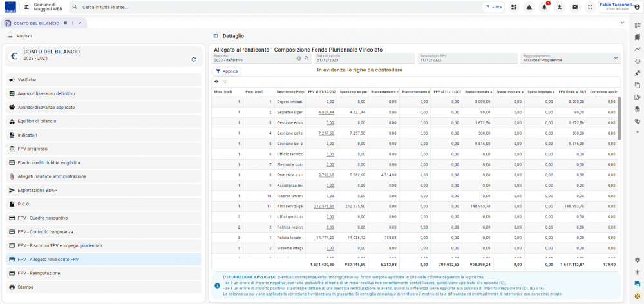Open accessibility icon in right sidebar
Viewport: 644px width, 304px height.
tap(638, 272)
